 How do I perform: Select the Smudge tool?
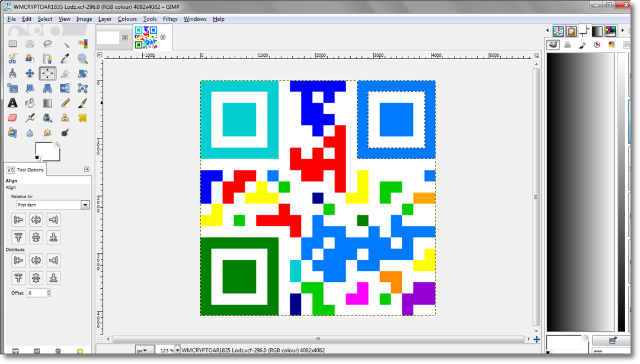tap(47, 133)
